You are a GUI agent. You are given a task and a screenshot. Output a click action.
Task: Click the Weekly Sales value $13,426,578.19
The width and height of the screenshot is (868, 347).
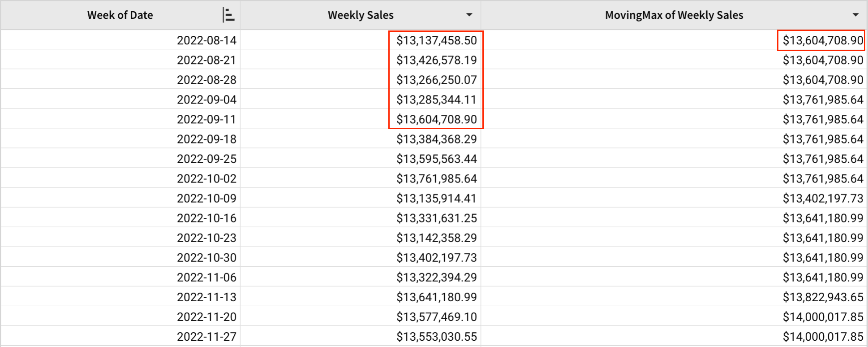click(436, 60)
